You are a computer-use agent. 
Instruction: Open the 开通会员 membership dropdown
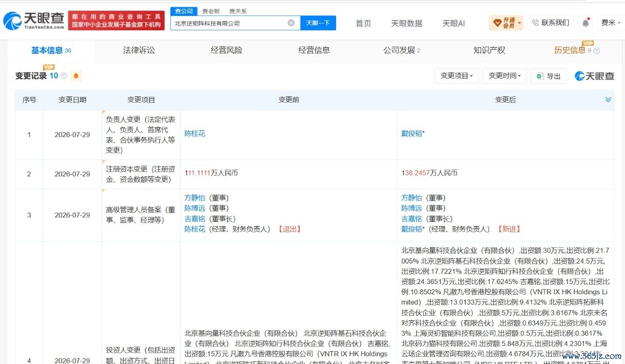pos(506,23)
